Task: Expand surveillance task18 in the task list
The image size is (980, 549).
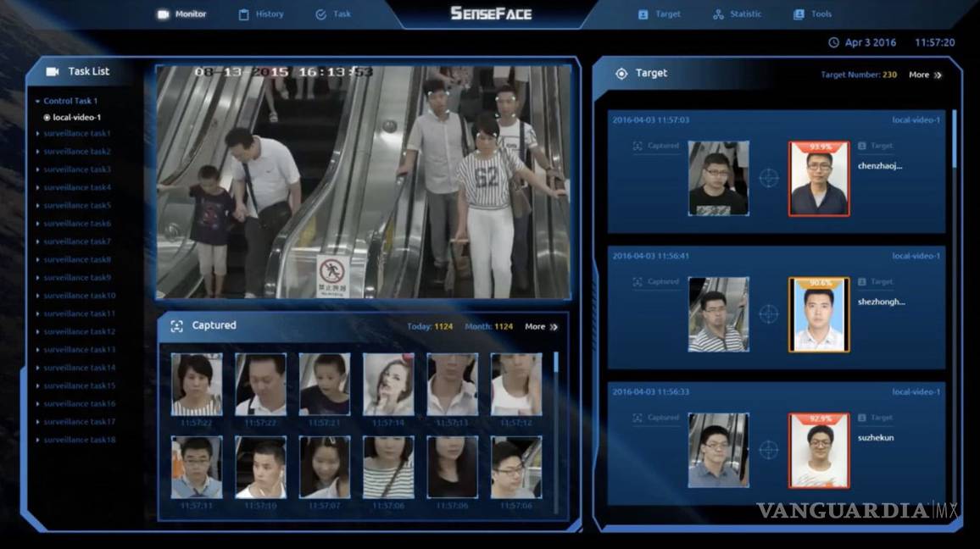Action: coord(37,440)
